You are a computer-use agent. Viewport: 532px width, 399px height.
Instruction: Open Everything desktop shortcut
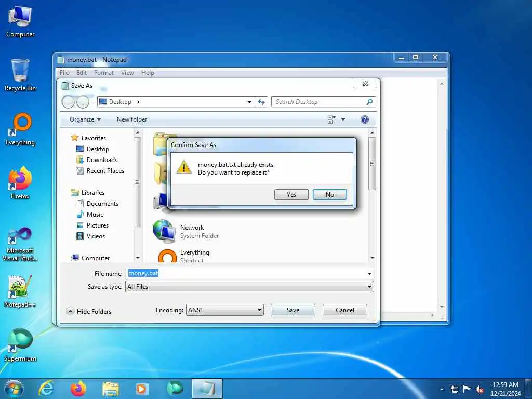click(x=20, y=129)
